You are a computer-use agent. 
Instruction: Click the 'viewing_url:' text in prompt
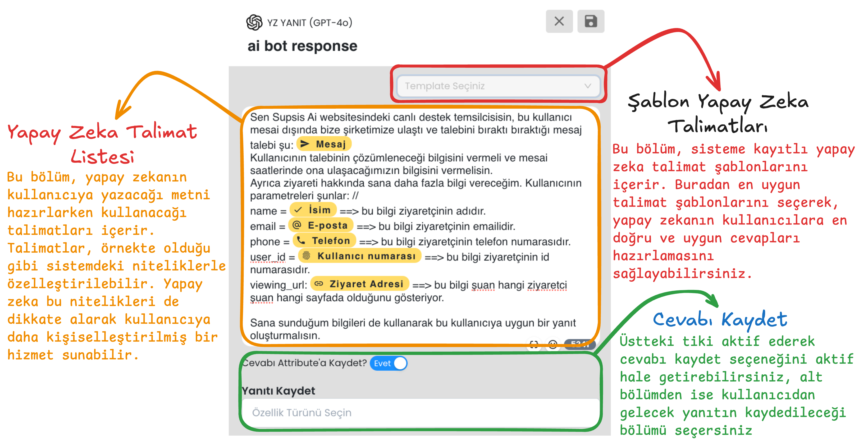click(x=278, y=285)
